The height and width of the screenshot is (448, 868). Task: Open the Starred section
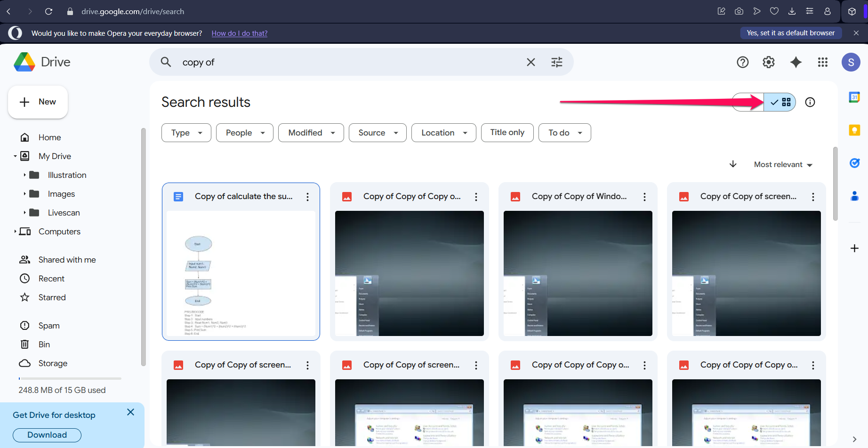[x=52, y=297]
